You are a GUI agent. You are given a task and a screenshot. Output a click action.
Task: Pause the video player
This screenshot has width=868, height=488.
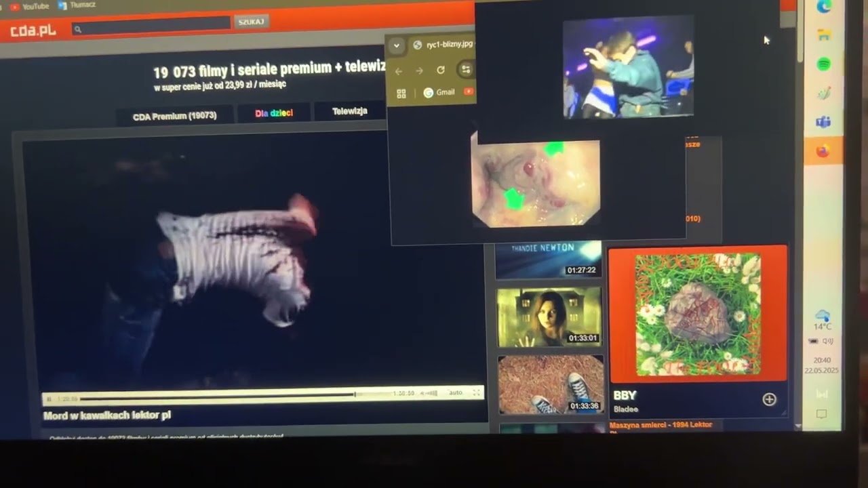click(x=49, y=399)
